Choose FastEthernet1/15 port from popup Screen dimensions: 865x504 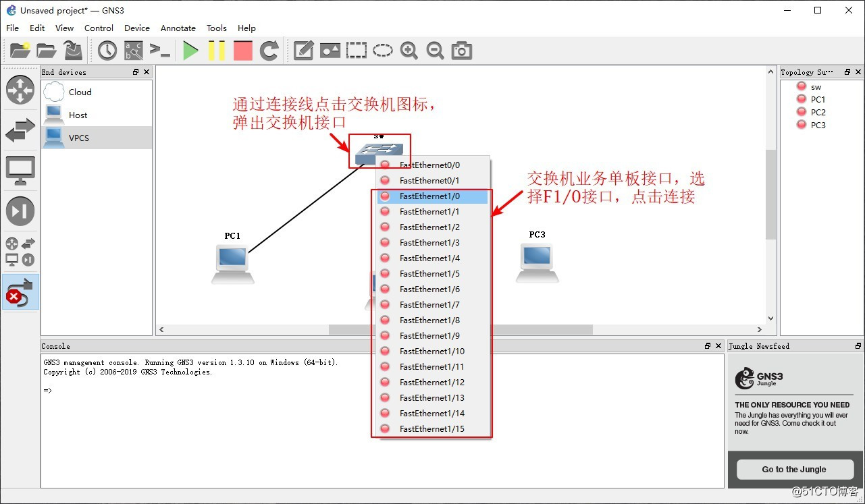tap(432, 428)
